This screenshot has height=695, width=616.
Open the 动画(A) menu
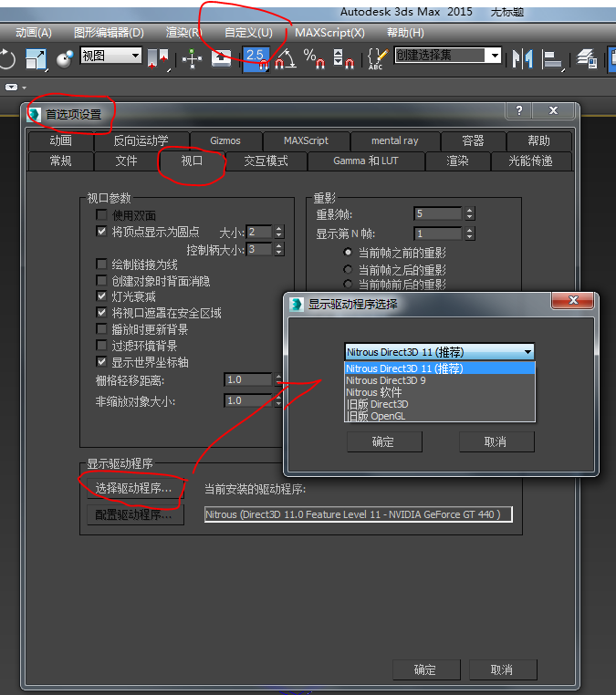[33, 33]
